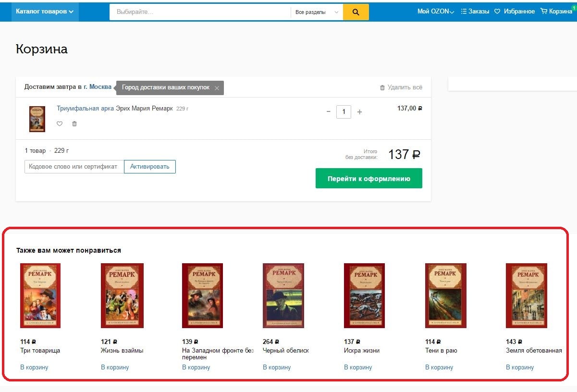Click the Земля обетованная title link
Viewport: 577px width, 392px height.
(534, 351)
